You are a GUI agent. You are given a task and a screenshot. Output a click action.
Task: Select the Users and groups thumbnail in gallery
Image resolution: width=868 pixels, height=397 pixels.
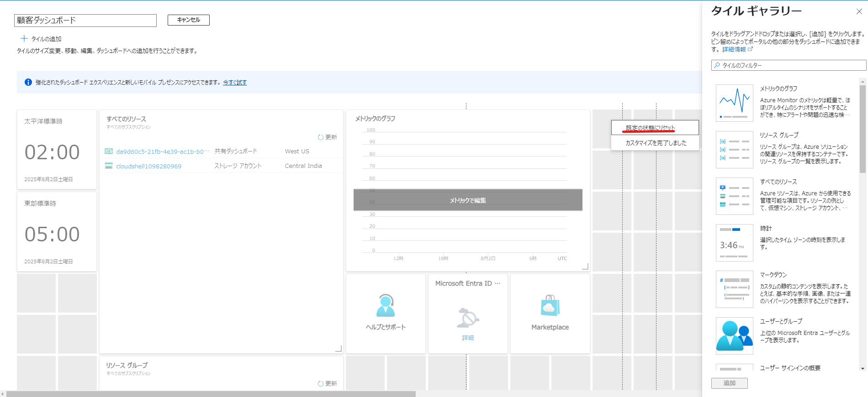[x=735, y=336]
